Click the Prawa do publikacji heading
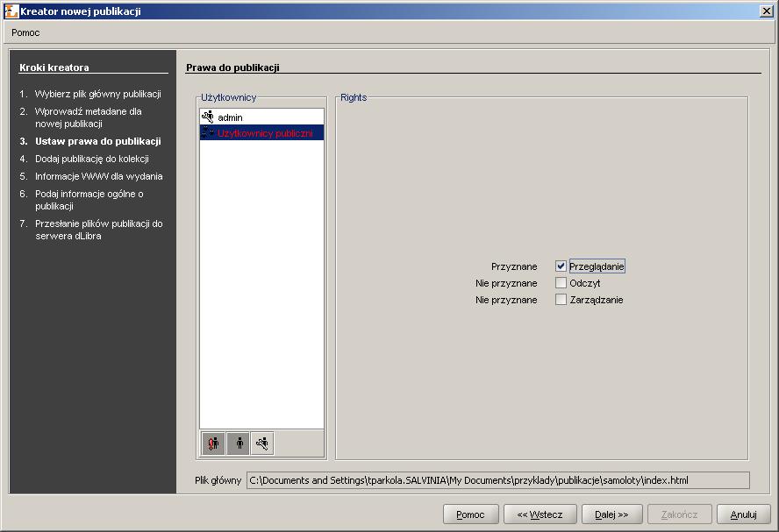Viewport: 779px width, 532px height. [232, 67]
